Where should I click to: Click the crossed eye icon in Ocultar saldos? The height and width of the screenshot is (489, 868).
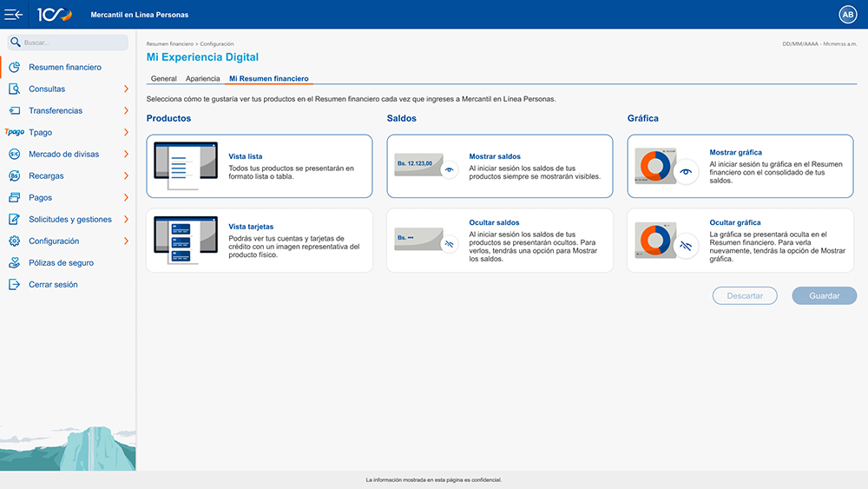coord(450,244)
